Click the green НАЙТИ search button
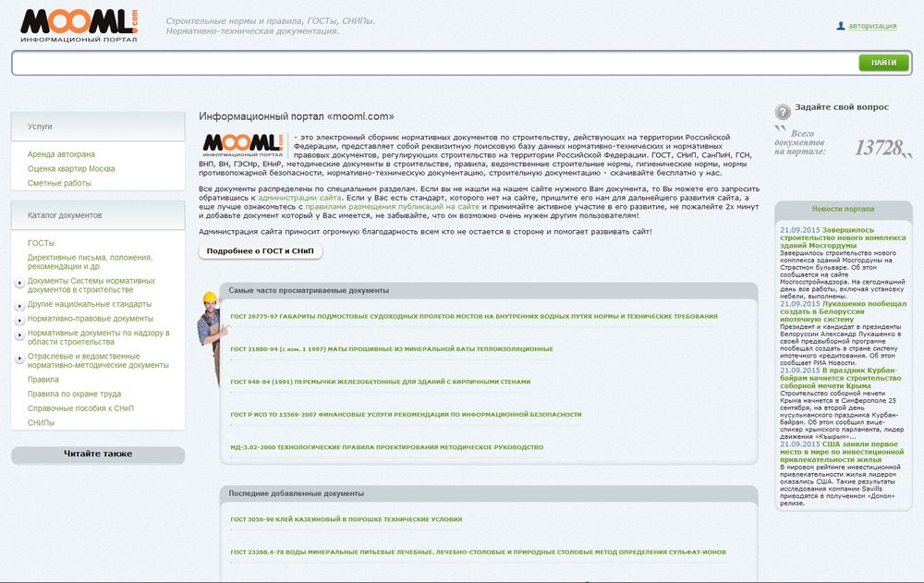Viewport: 924px width, 583px height. tap(883, 63)
